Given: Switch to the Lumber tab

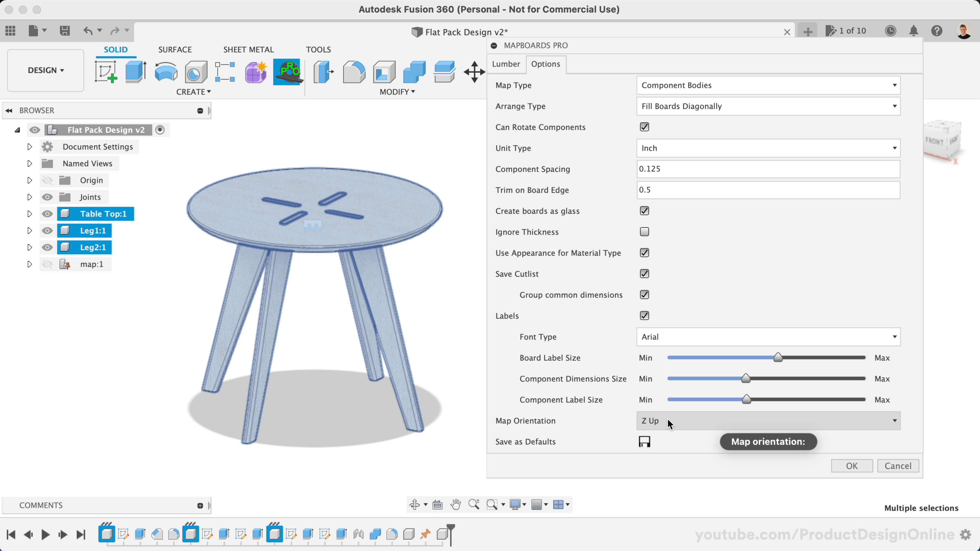Looking at the screenshot, I should (506, 64).
